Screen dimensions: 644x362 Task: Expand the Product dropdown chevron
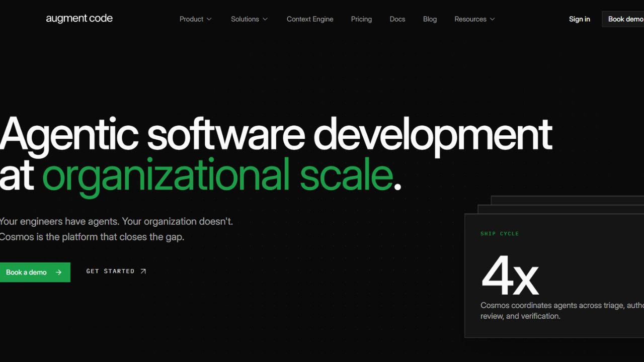point(209,19)
